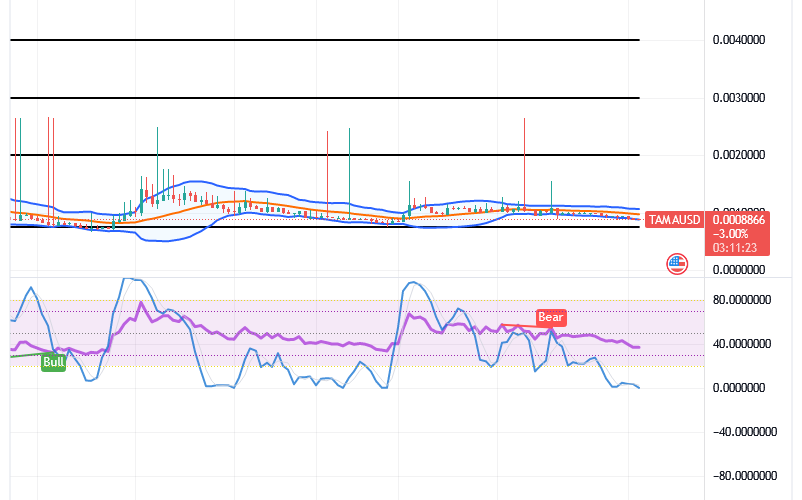
Task: Click the 40.0000000 oscillator axis label
Action: click(741, 344)
